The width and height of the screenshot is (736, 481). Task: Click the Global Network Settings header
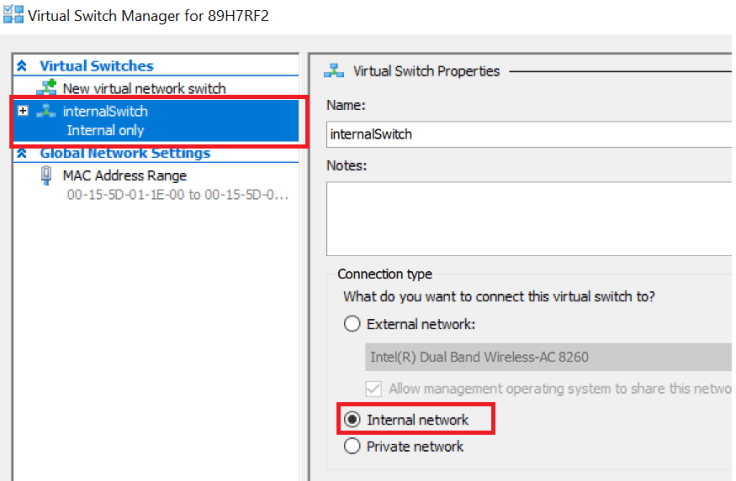124,154
